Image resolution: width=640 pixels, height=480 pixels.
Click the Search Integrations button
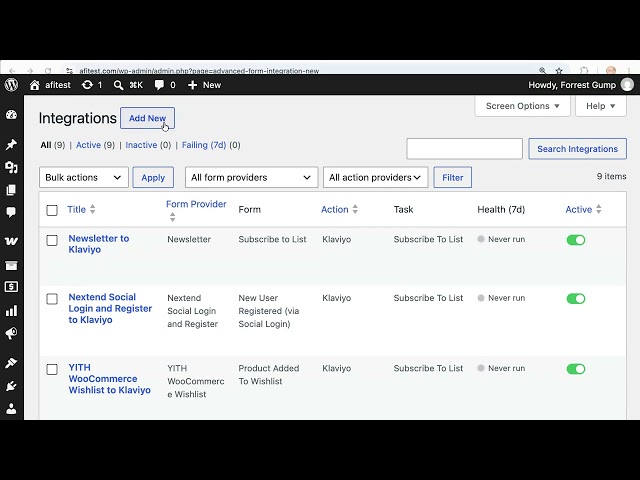(x=578, y=149)
